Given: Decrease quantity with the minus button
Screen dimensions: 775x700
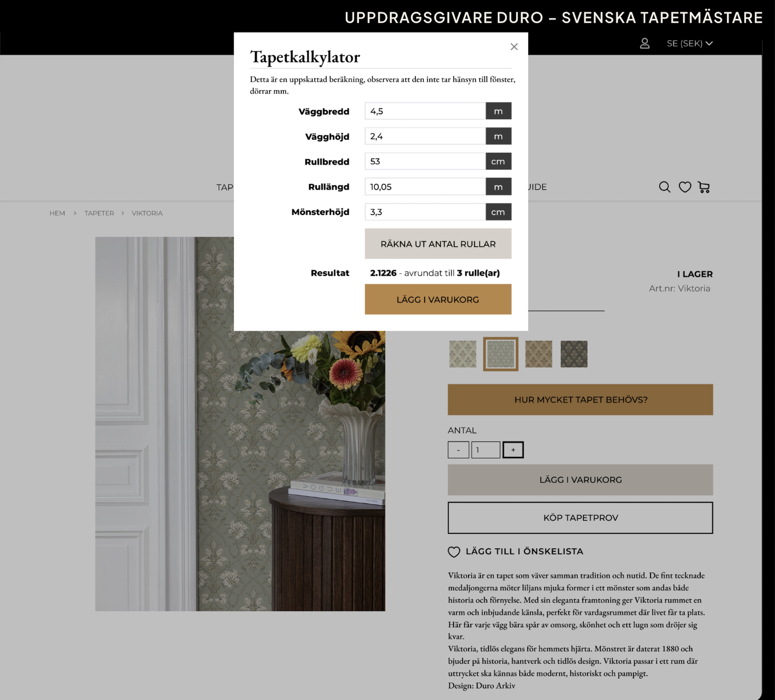Looking at the screenshot, I should [x=458, y=450].
